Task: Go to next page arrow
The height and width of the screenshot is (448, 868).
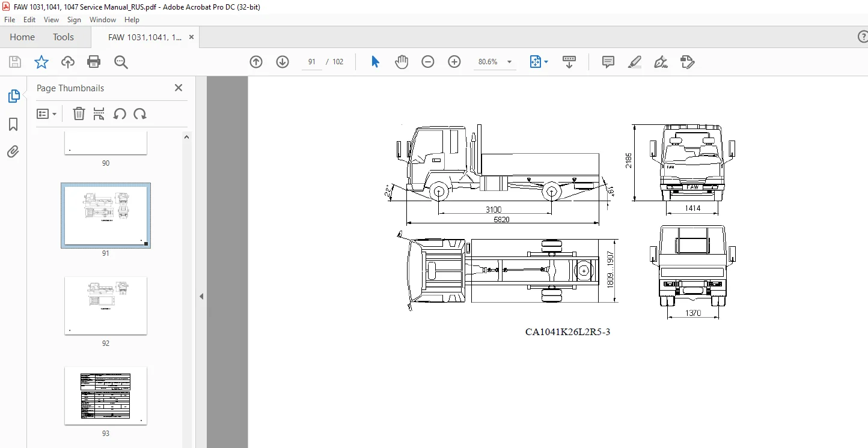Action: pos(283,62)
